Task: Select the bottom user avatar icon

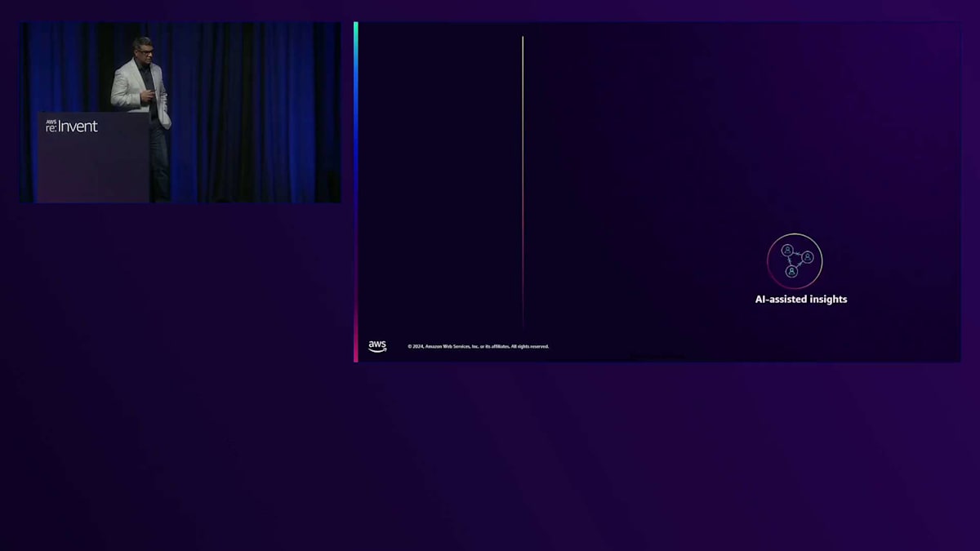Action: (x=792, y=271)
